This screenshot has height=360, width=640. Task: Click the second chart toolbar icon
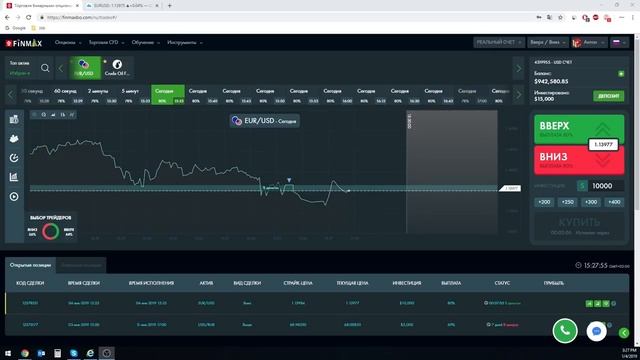[44, 115]
